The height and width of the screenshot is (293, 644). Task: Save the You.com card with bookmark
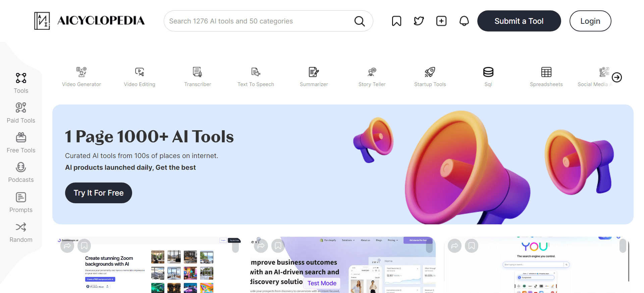coord(471,246)
